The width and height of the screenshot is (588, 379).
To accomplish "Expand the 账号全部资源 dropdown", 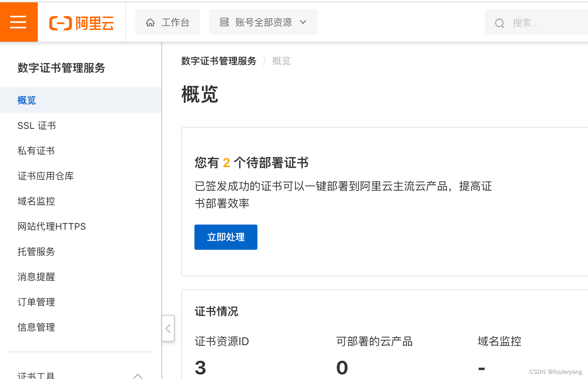I will pos(303,22).
